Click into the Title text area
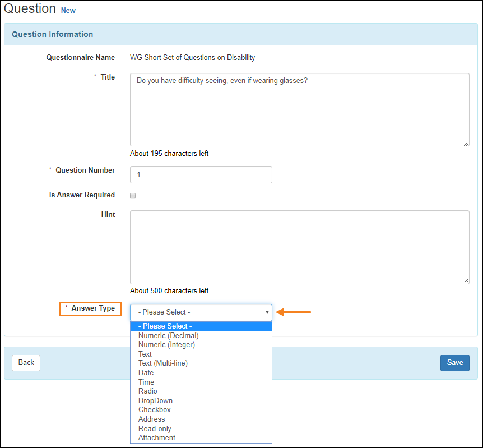 pos(299,109)
